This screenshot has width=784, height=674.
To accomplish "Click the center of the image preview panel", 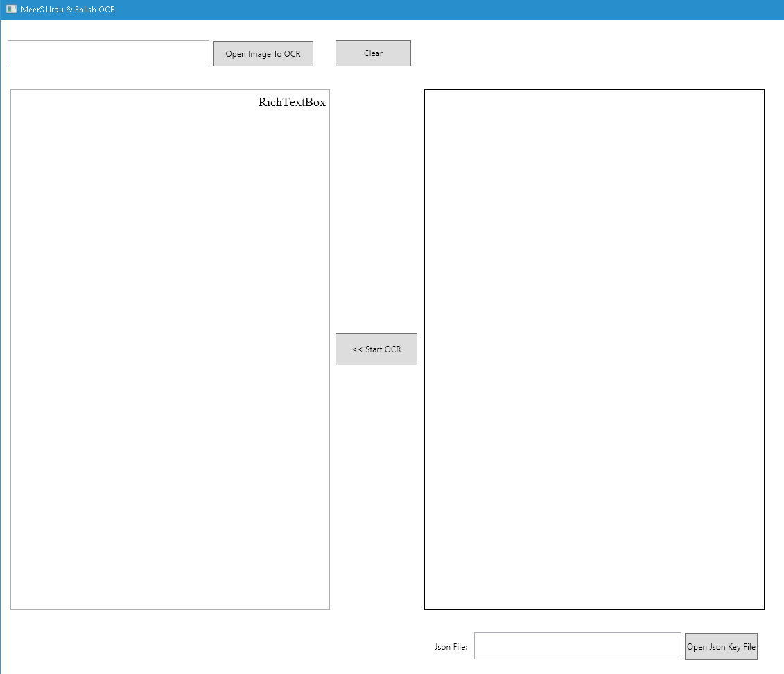I will [x=594, y=349].
